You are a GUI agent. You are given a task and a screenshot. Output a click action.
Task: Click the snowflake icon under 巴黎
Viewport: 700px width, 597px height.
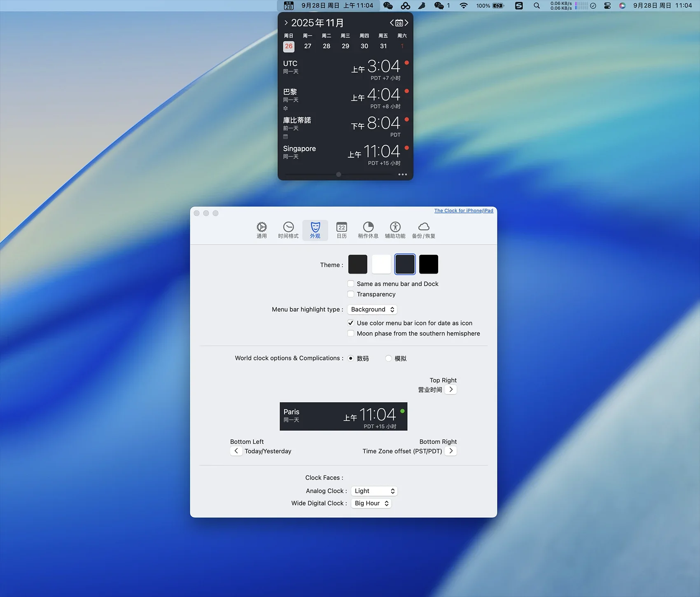coord(285,108)
